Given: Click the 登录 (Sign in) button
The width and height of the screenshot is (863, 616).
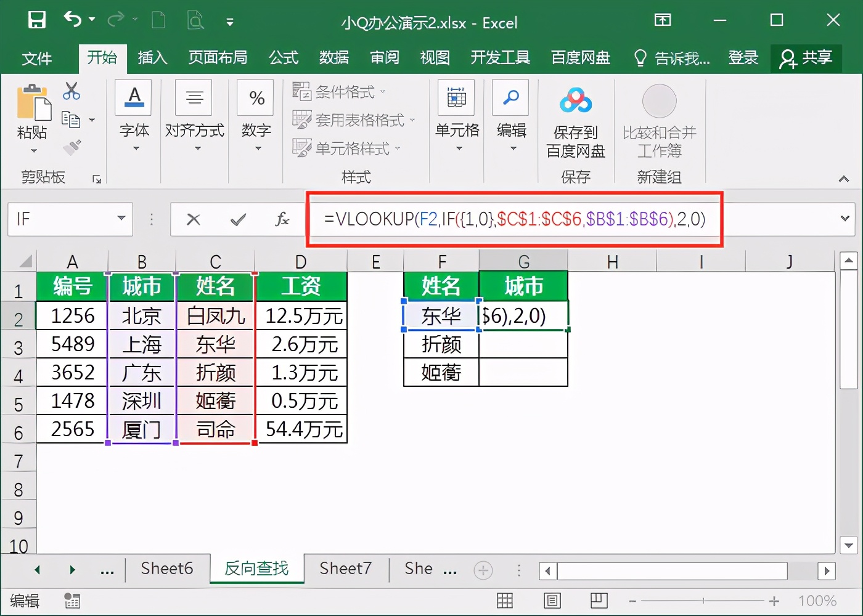Looking at the screenshot, I should pos(743,58).
